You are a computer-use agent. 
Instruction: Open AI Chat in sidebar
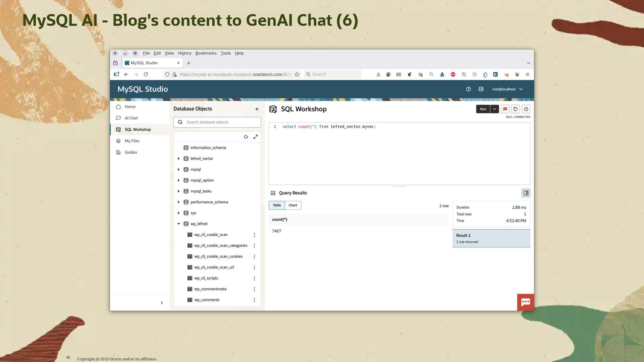pos(131,118)
